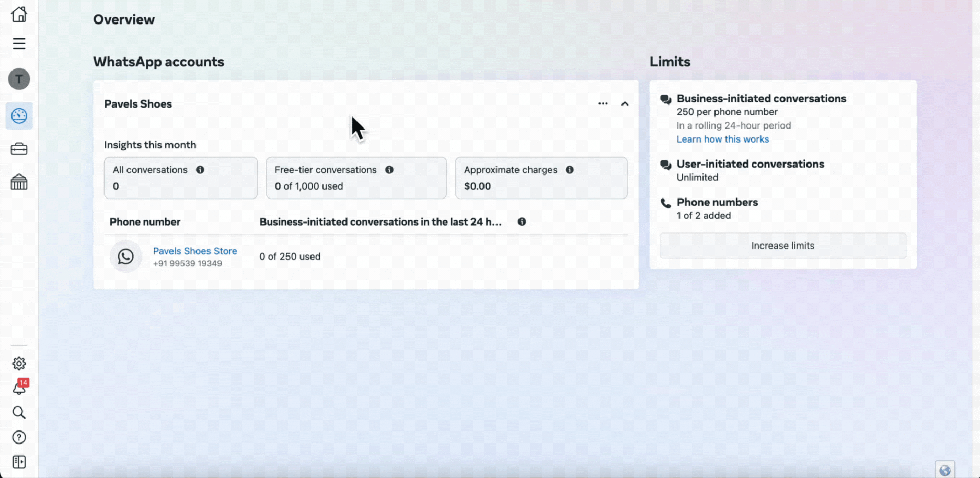
Task: Open the Help question mark icon
Action: click(19, 437)
